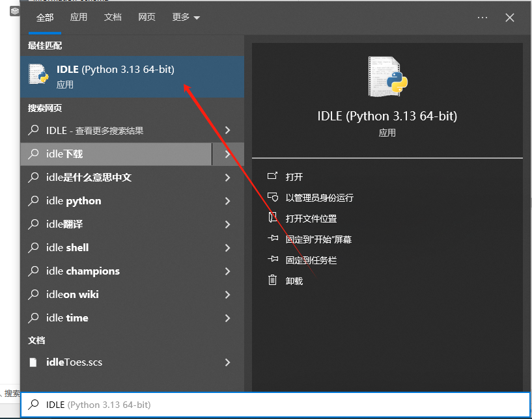Viewport: 532px width, 419px height.
Task: Click the IDLE Python icon in best match
Action: pos(38,74)
